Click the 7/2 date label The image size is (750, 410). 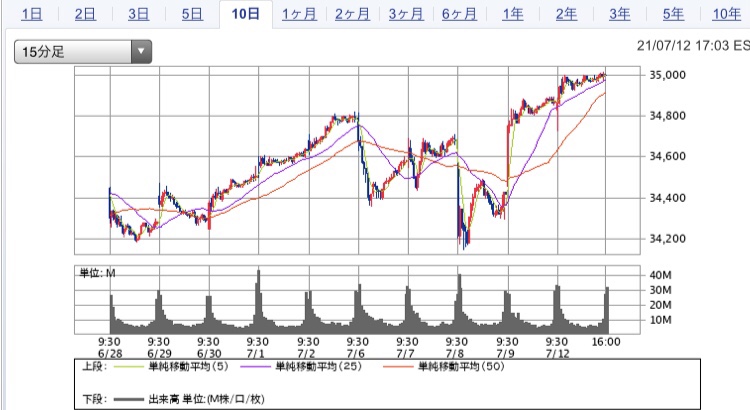pos(306,354)
